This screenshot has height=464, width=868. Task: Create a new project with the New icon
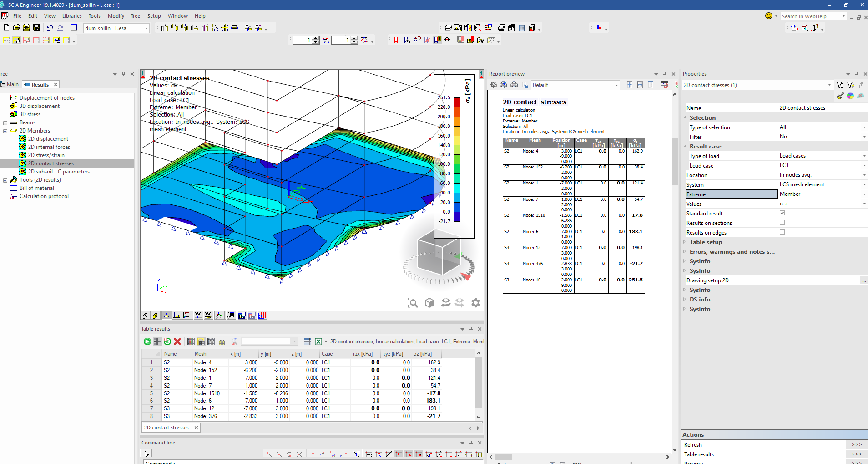pos(6,28)
